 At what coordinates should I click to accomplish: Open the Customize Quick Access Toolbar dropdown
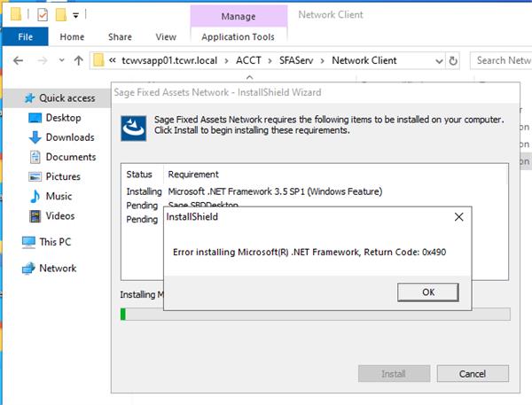[x=76, y=15]
